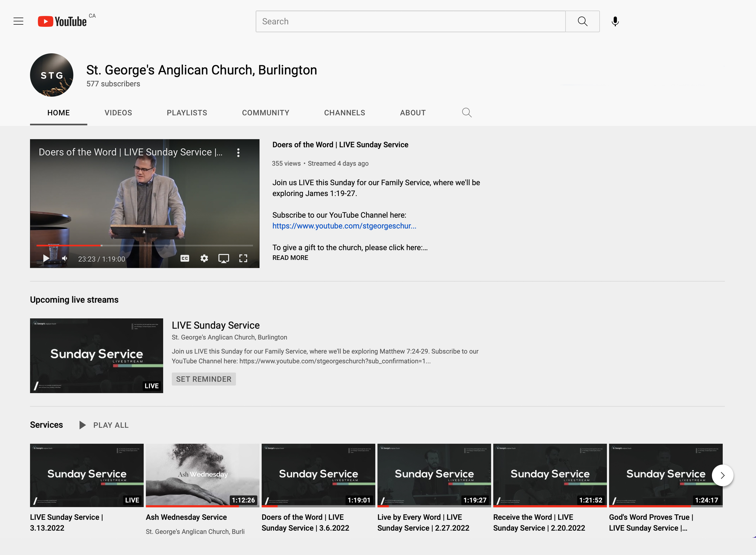Play the featured video
756x555 pixels.
pyautogui.click(x=46, y=258)
